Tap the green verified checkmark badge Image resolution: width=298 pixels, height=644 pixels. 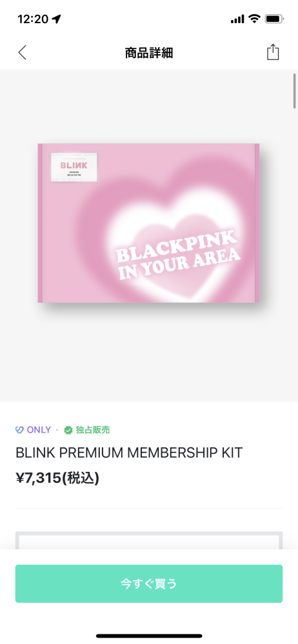(68, 430)
